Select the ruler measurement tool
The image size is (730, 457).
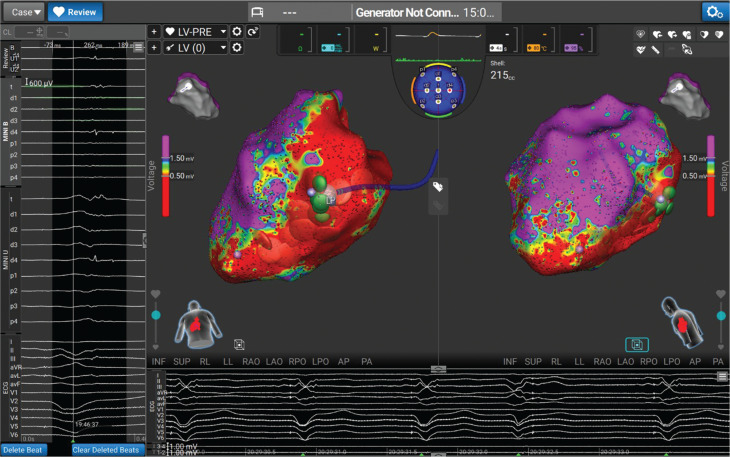tap(656, 49)
